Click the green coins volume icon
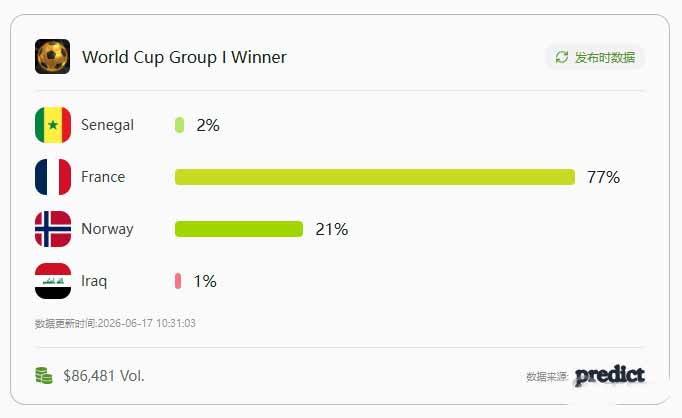This screenshot has height=418, width=682. click(x=43, y=376)
